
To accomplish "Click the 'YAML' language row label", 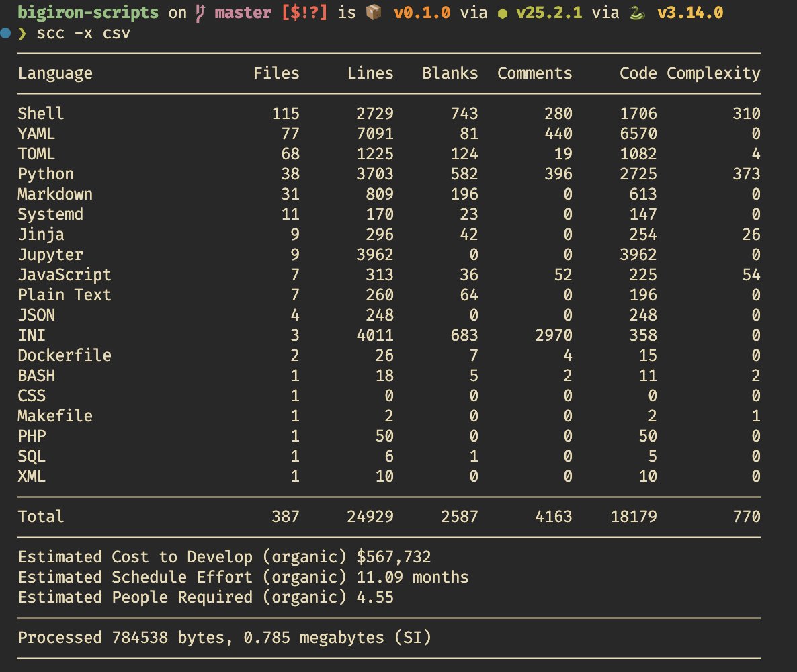I will (x=36, y=133).
